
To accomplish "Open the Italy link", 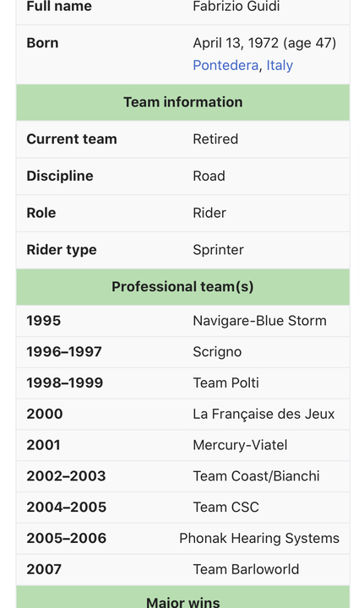I will tap(280, 65).
